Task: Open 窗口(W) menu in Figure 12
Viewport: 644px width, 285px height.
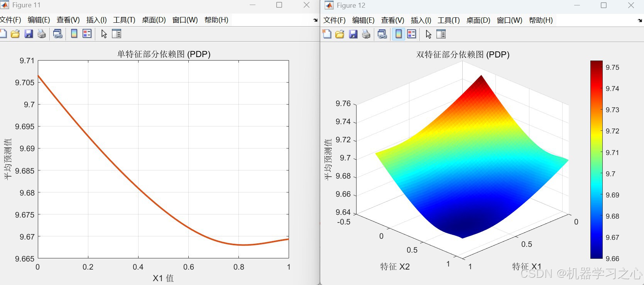Action: 510,20
